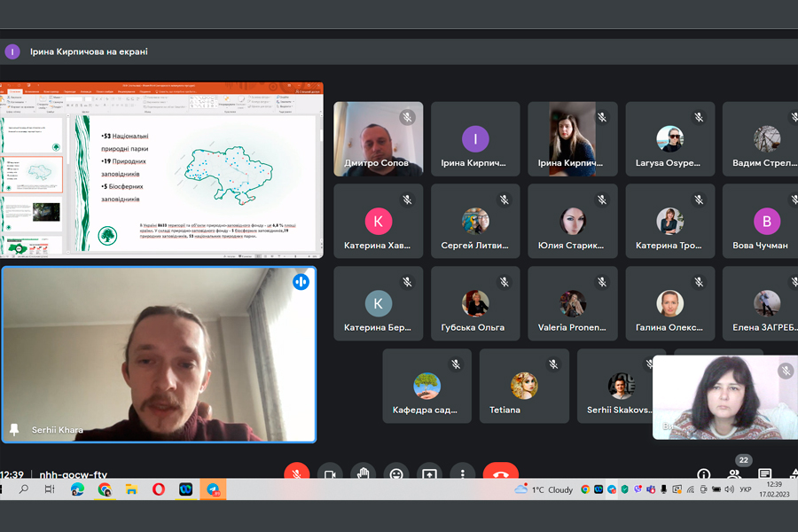
Task: Click the purple I avatar in presenter banner
Action: tap(12, 51)
